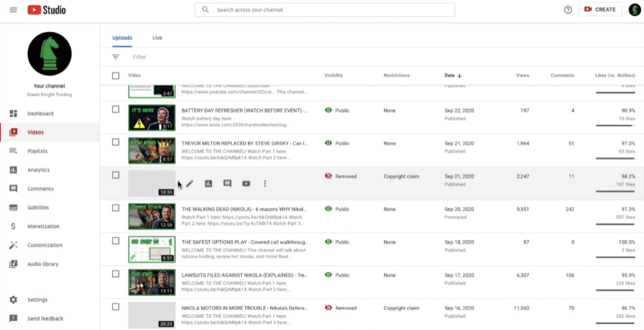This screenshot has width=644, height=330.
Task: Switch to the Uploads tab
Action: (x=122, y=38)
